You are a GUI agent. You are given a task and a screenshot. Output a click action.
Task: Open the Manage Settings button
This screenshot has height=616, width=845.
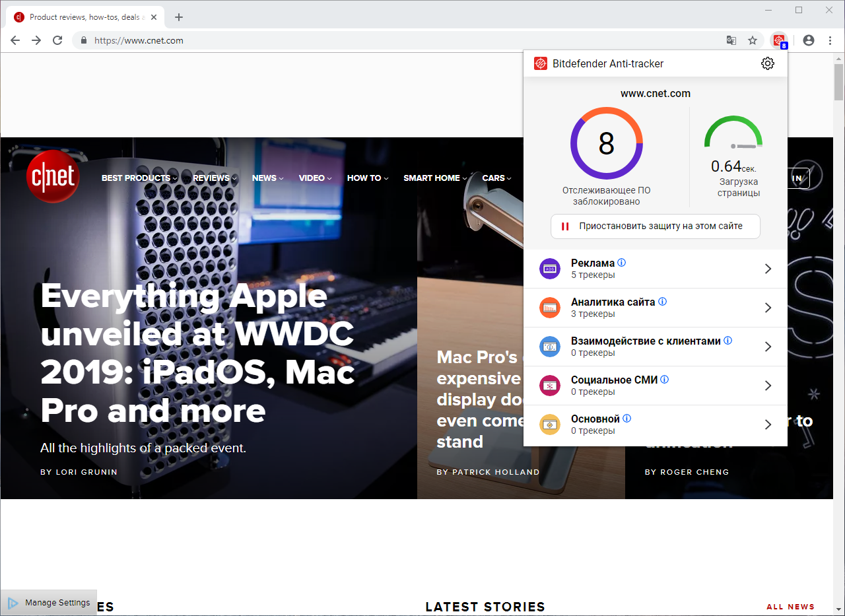(x=49, y=602)
